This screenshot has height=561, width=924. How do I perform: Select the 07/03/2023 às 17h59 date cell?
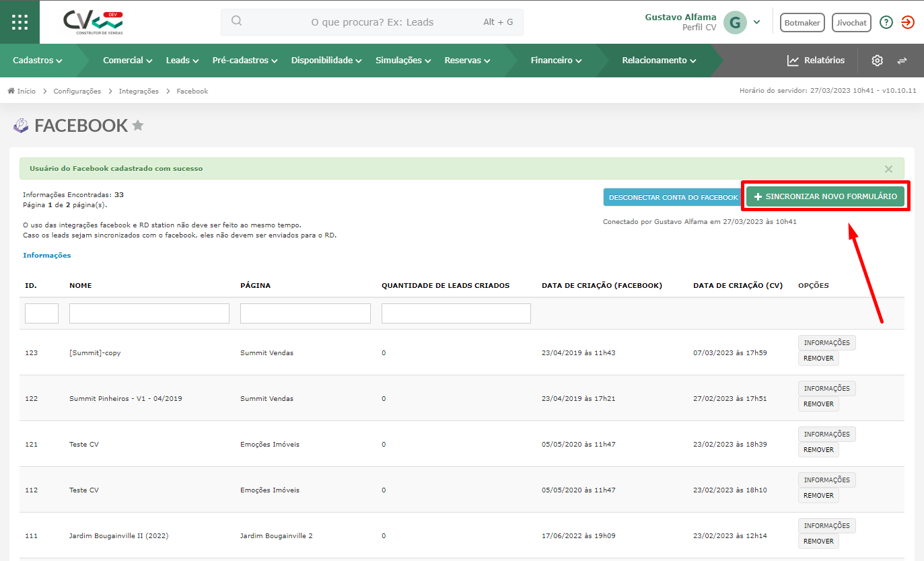730,353
